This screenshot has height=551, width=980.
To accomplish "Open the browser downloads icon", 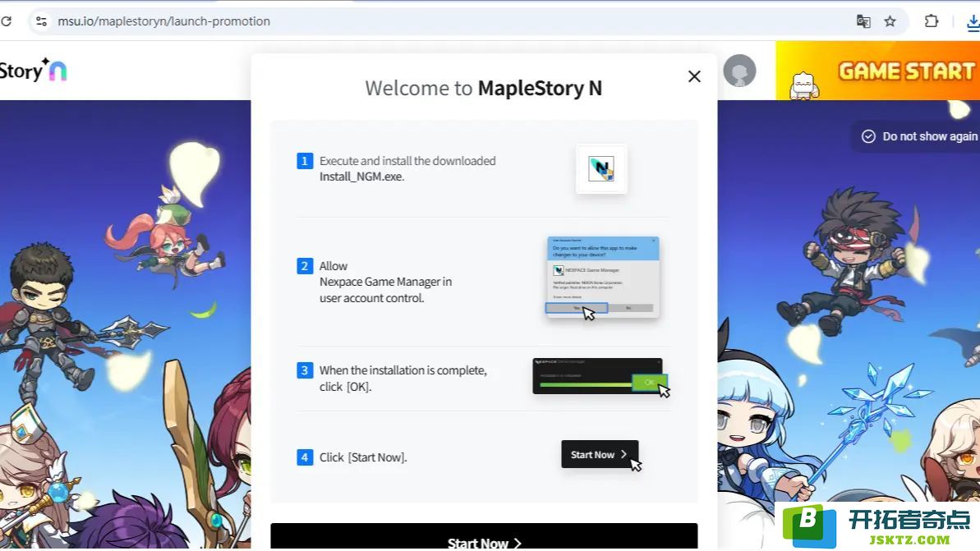I will pyautogui.click(x=973, y=22).
